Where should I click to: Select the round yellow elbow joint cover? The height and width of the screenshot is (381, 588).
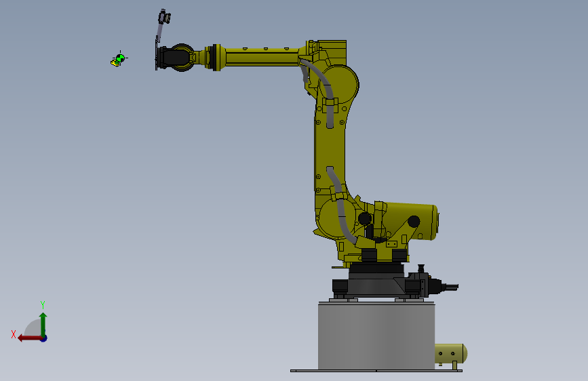[339, 85]
